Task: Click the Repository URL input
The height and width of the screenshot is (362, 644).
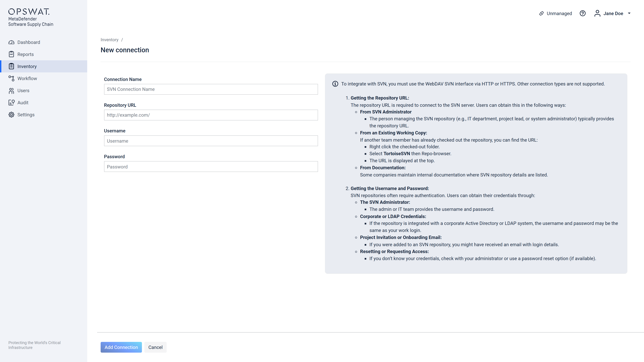Action: tap(211, 115)
